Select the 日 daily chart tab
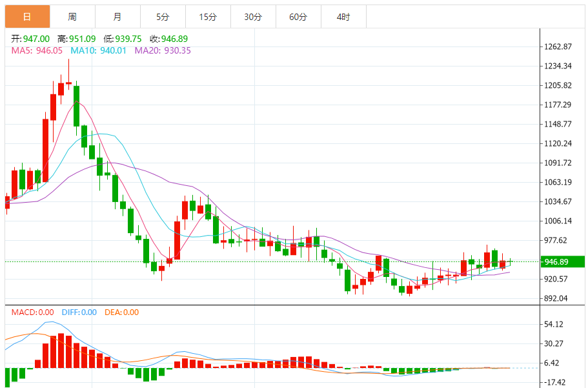 (27, 17)
